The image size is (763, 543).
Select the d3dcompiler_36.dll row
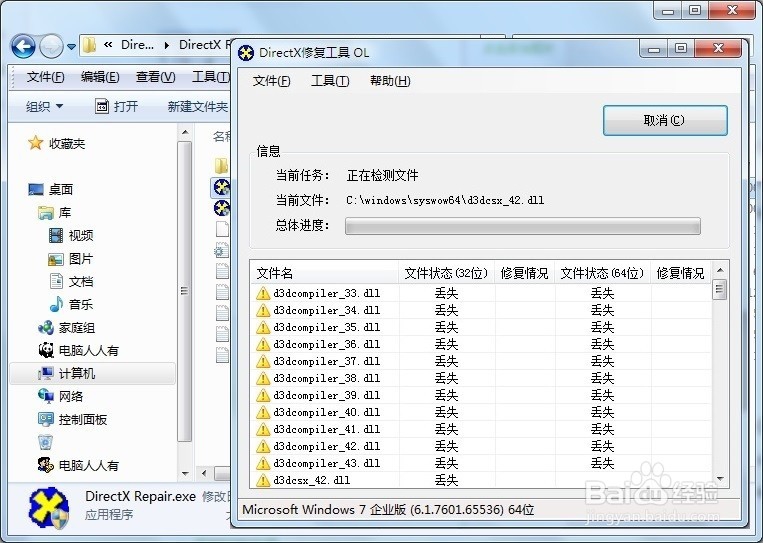[481, 344]
